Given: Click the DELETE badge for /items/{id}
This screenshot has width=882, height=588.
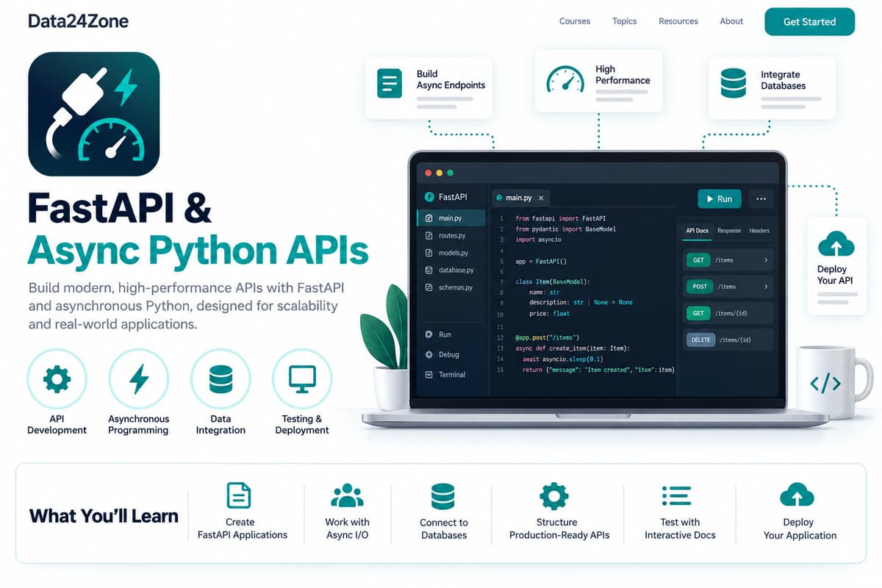Looking at the screenshot, I should click(700, 340).
